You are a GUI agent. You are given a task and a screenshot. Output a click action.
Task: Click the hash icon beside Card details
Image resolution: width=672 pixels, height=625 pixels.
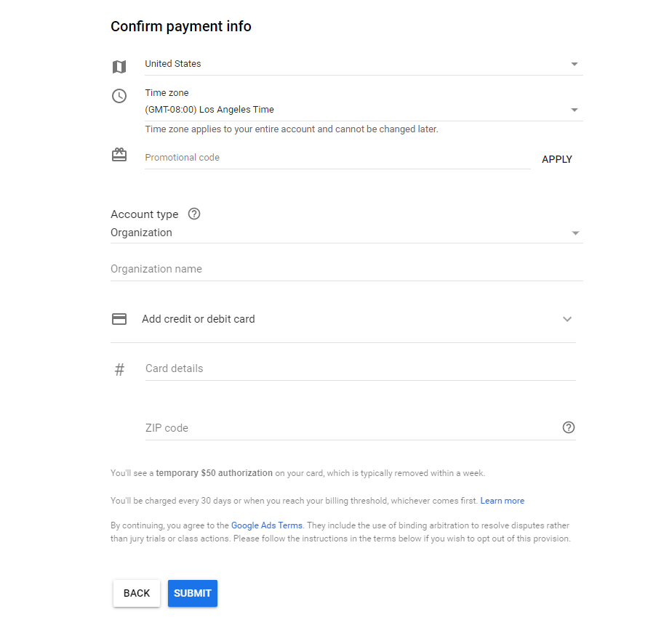coord(119,369)
